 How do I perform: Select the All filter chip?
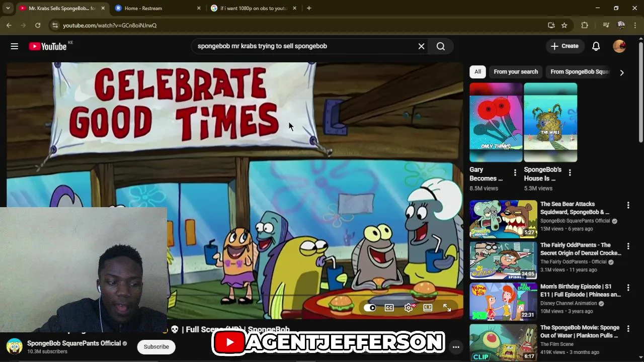click(x=477, y=72)
